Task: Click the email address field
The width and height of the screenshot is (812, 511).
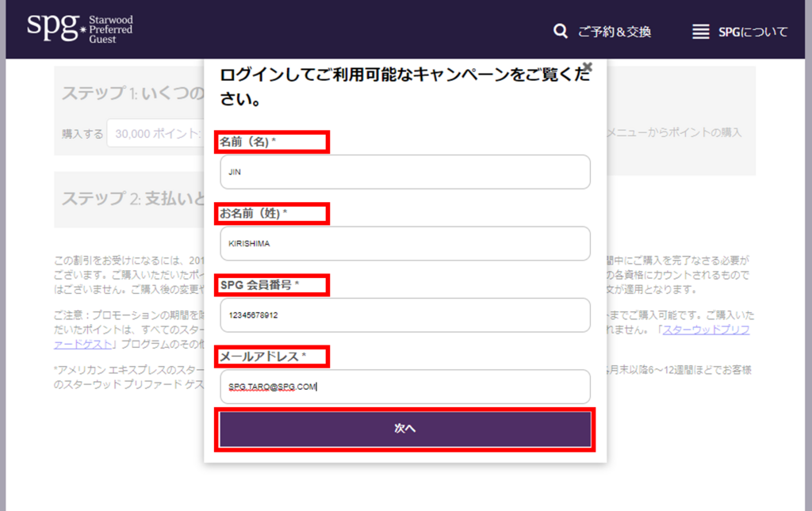Action: (405, 387)
